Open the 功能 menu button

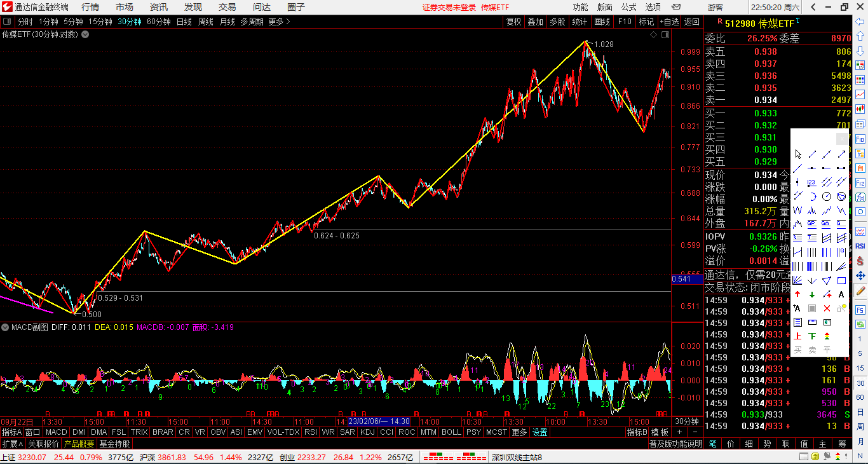coord(580,7)
